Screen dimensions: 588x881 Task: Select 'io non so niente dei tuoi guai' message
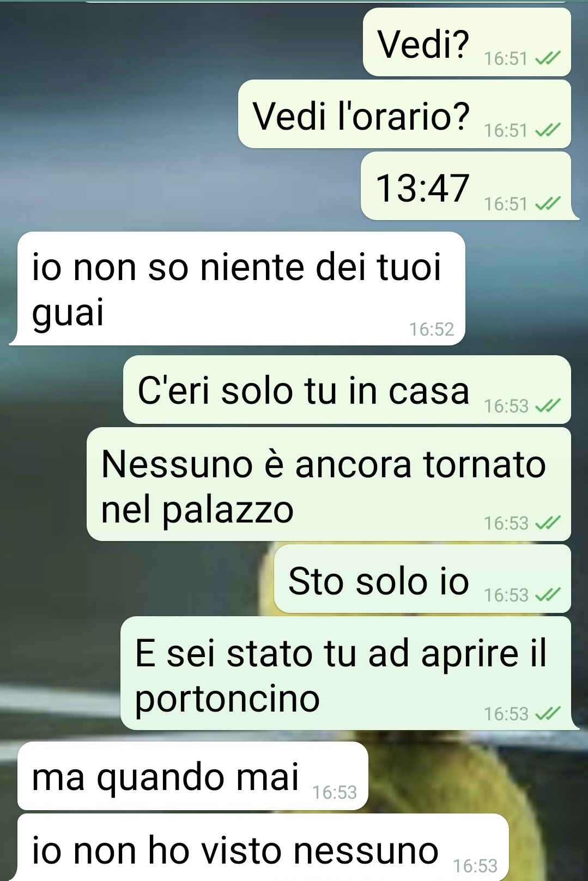pos(238,288)
